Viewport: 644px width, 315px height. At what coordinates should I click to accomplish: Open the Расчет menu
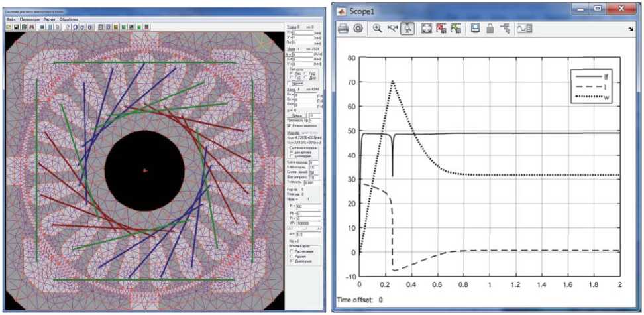click(49, 19)
